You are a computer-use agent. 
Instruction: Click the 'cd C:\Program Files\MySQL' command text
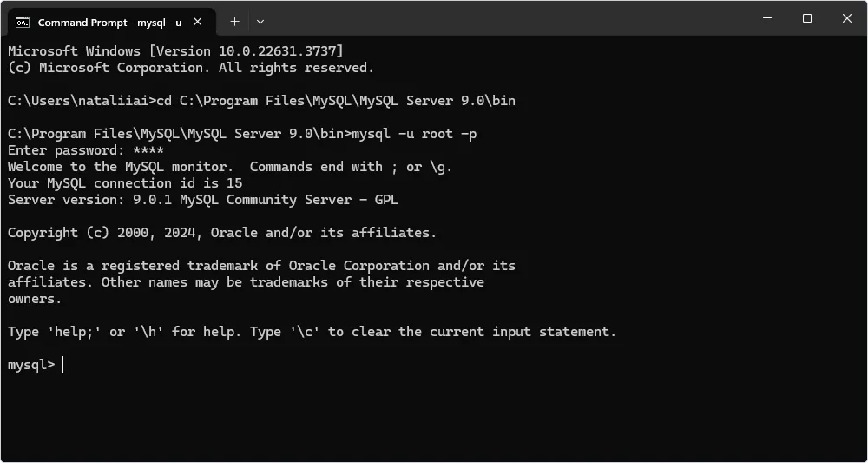coord(336,101)
